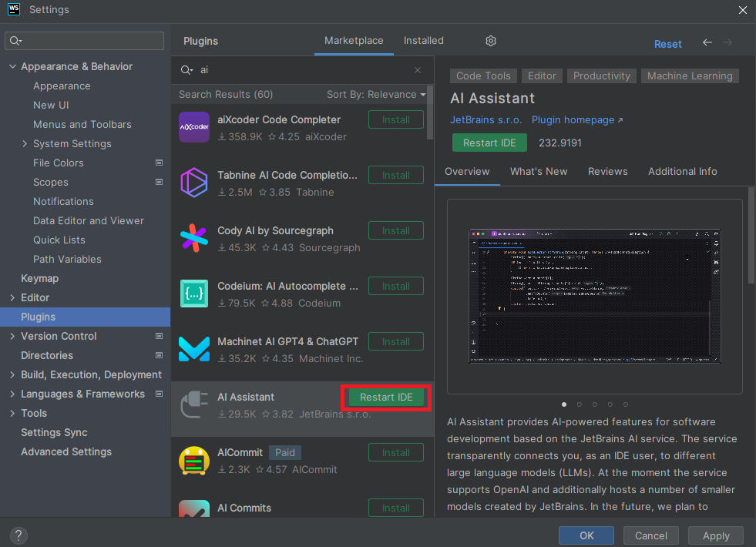This screenshot has height=547, width=756.
Task: Click the plugin search field containing 'ai'
Action: tap(301, 70)
